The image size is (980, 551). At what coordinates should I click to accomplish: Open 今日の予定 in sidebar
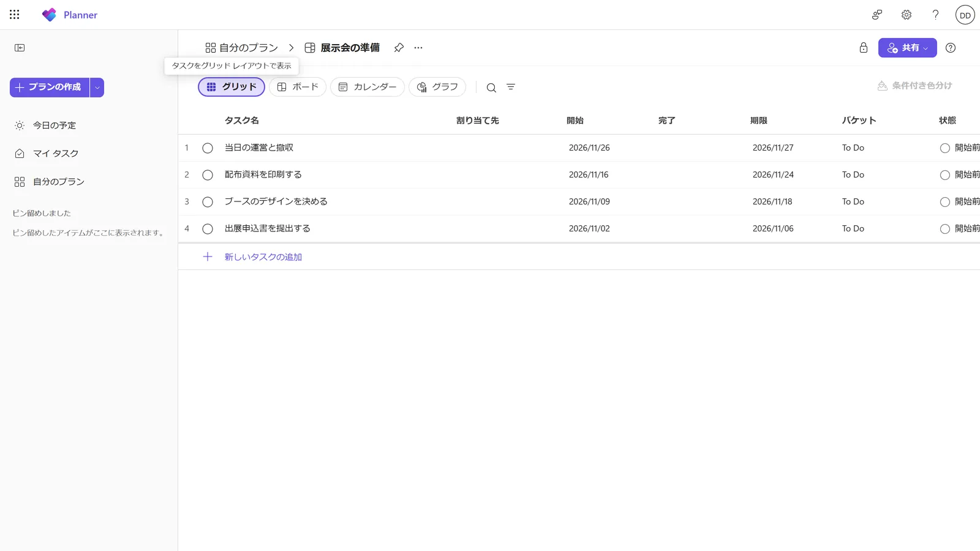click(x=55, y=126)
